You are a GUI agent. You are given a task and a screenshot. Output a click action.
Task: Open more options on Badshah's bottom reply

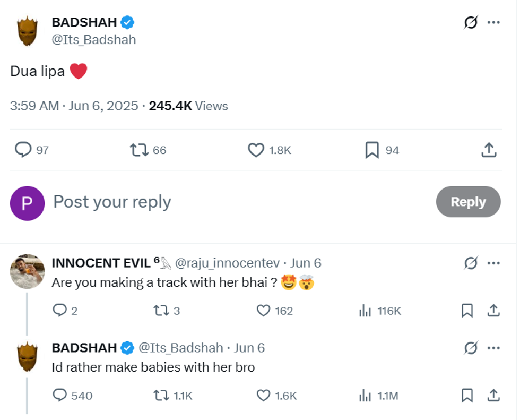[494, 348]
